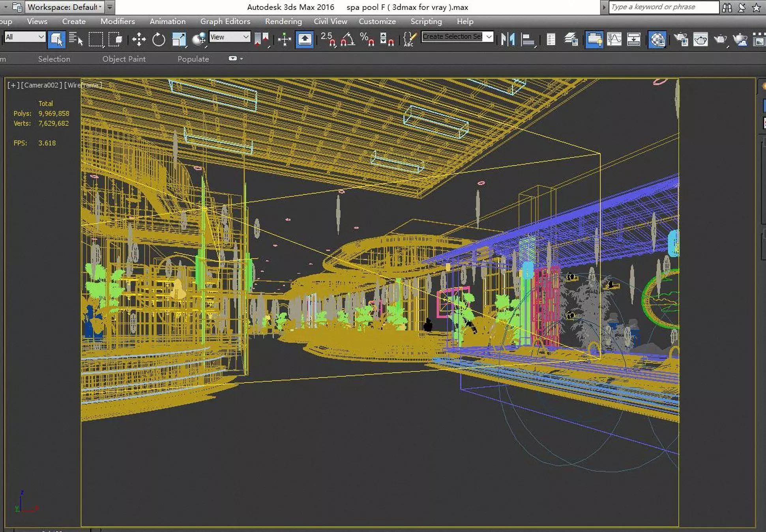Image resolution: width=766 pixels, height=532 pixels.
Task: Click the Select and Move tool
Action: (x=139, y=39)
